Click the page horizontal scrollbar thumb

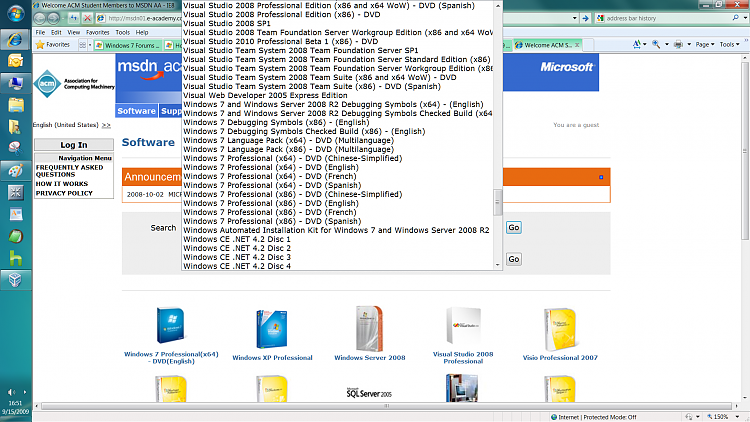386,406
